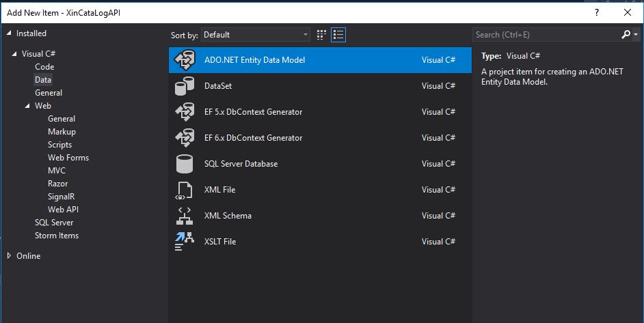Select the XML File template name
This screenshot has width=644, height=323.
pyautogui.click(x=219, y=190)
